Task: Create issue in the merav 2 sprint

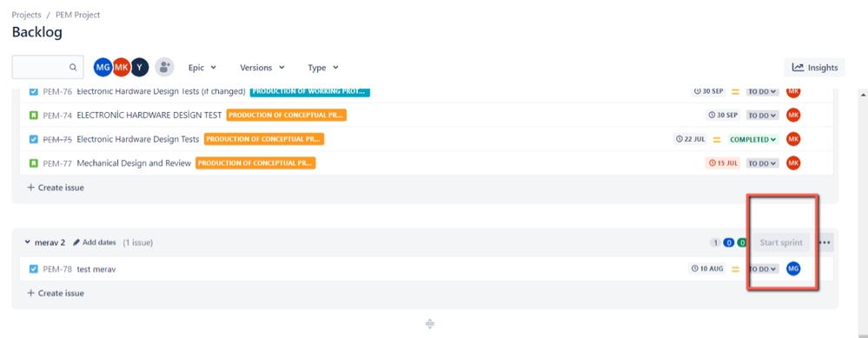Action: (56, 293)
